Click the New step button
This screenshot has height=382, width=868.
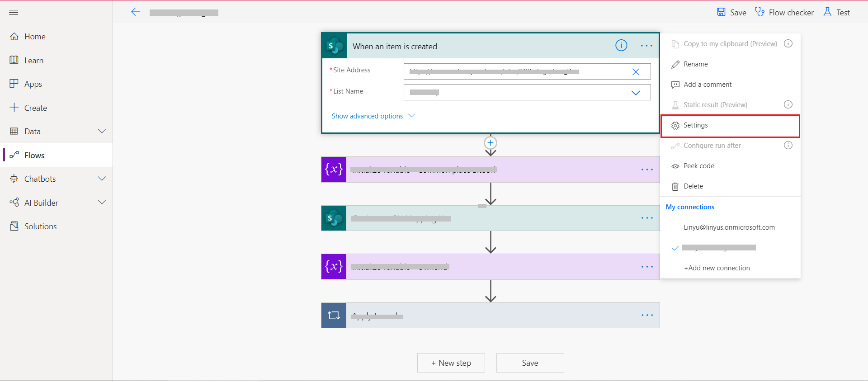click(x=451, y=363)
